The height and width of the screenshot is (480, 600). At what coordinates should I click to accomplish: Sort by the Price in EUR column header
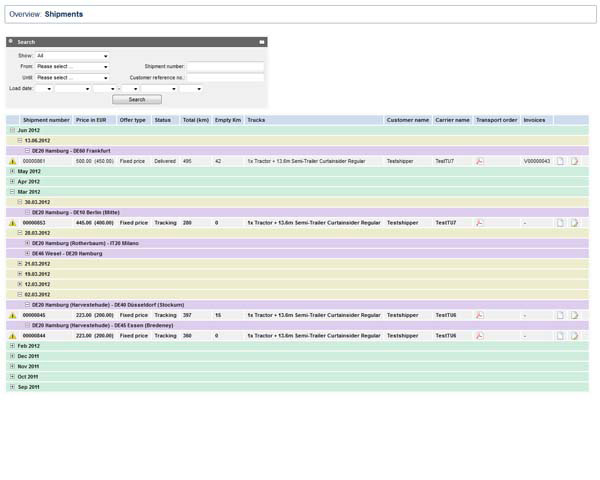92,120
